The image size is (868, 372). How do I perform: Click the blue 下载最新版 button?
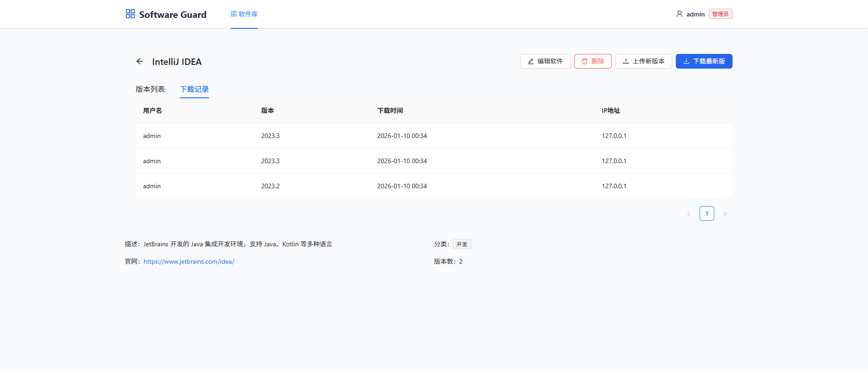point(704,61)
